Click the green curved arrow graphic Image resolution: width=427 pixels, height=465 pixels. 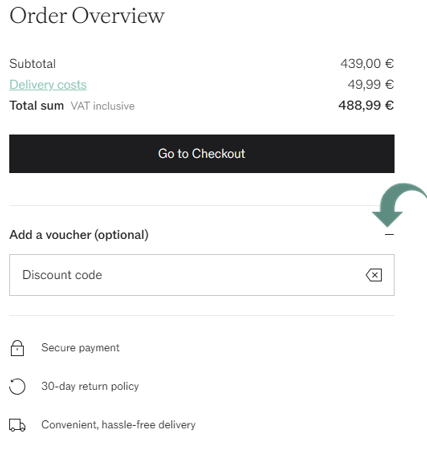(399, 205)
